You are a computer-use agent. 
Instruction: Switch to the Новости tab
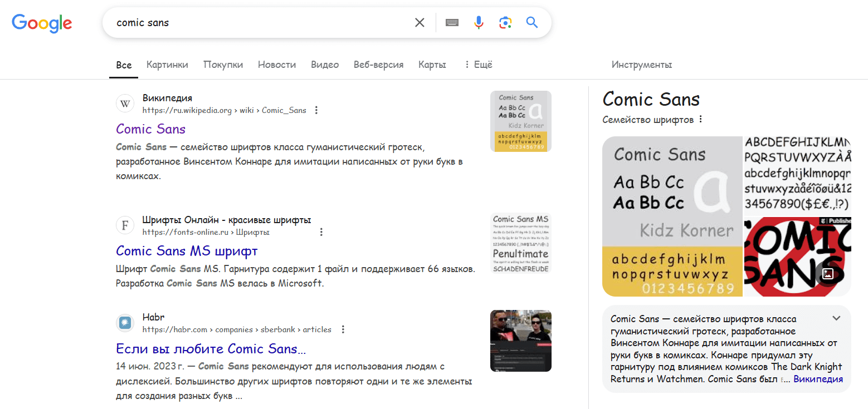(x=277, y=65)
